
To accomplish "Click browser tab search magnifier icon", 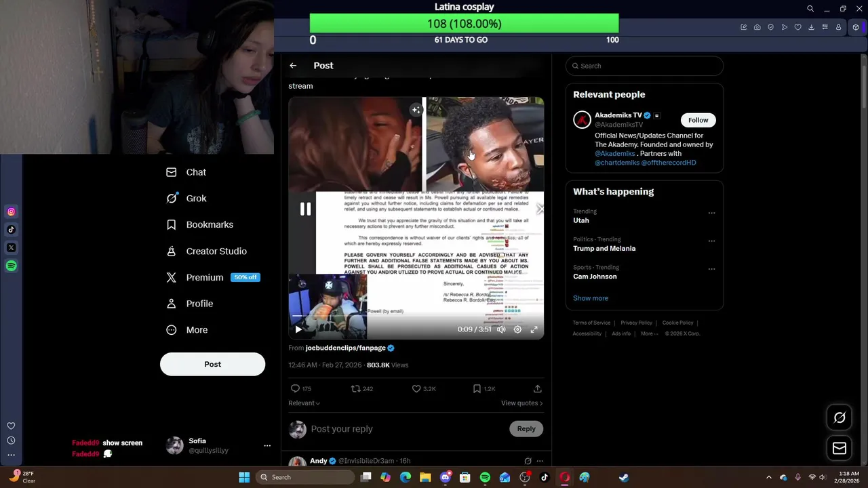I will click(810, 9).
